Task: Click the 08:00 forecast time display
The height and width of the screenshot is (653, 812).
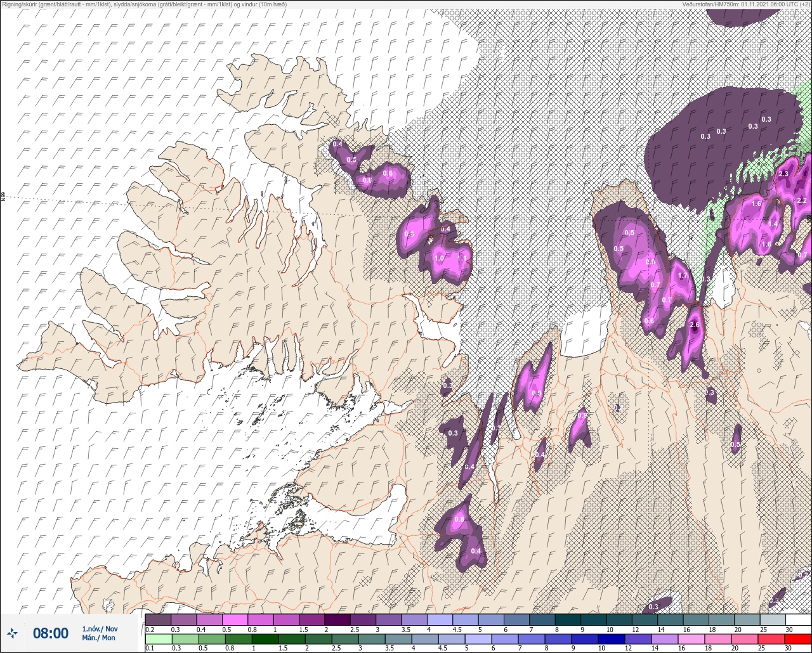Action: [x=51, y=633]
